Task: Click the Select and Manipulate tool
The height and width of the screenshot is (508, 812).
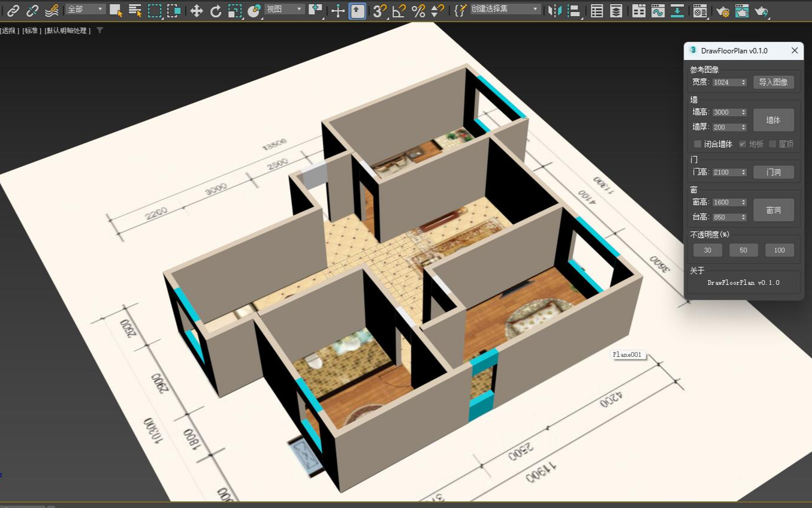Action: pos(338,10)
